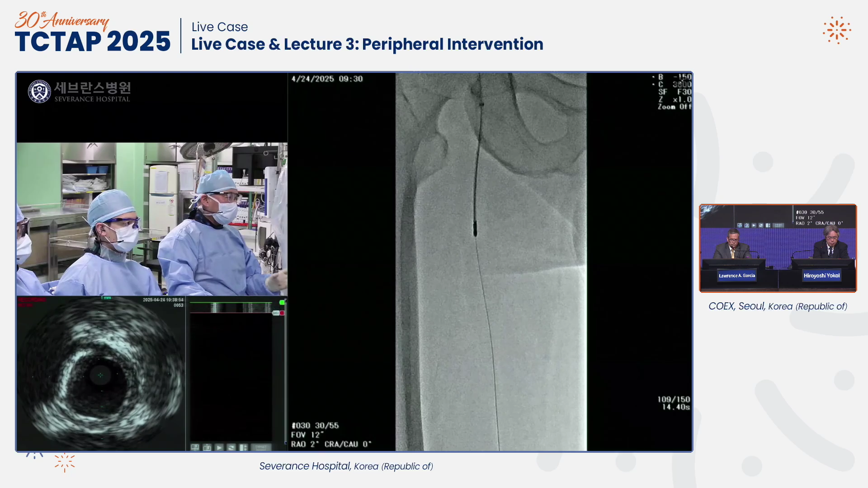Screen dimensions: 868x488
Task: Click the SEVERANCE HOSPITAL text label
Action: [x=92, y=99]
